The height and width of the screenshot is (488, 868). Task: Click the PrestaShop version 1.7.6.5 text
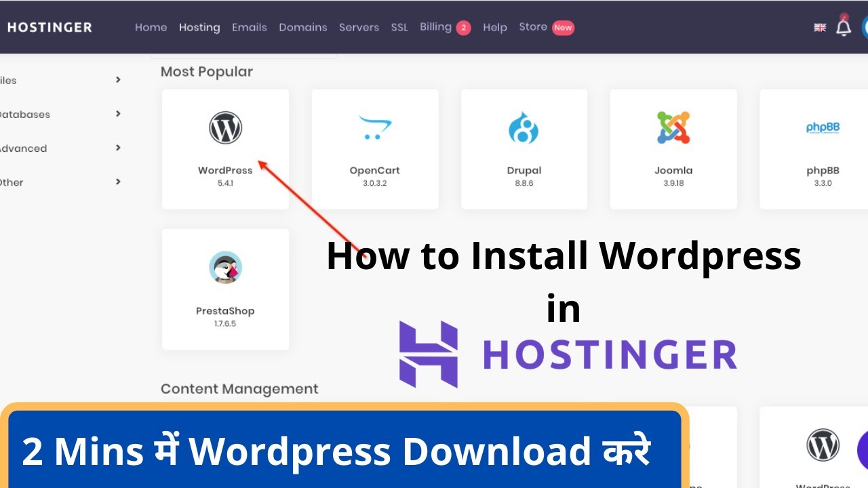click(x=225, y=324)
